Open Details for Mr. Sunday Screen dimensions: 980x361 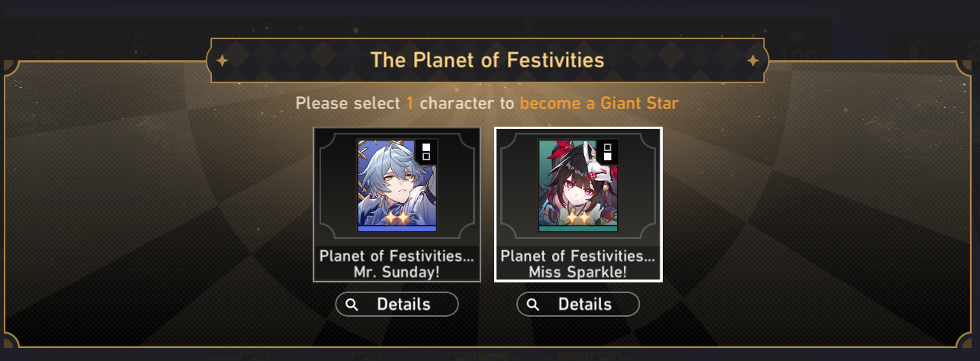pos(397,305)
